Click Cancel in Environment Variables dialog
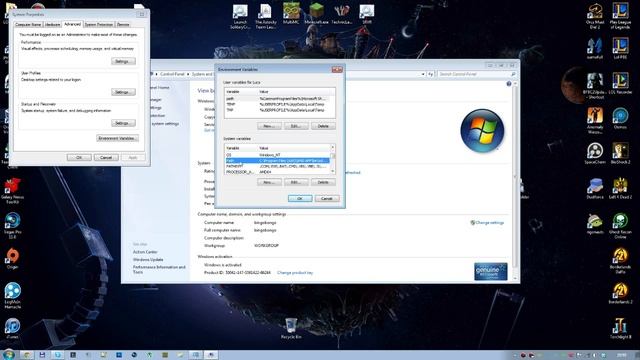The height and width of the screenshot is (360, 640). tap(327, 198)
